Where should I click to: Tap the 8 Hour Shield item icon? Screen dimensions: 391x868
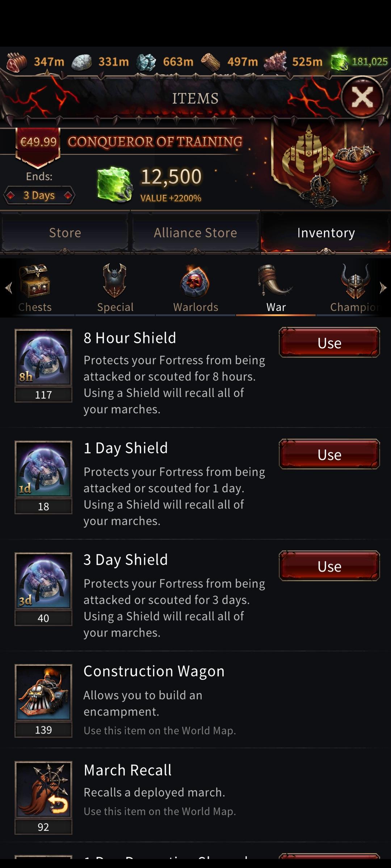click(x=43, y=357)
